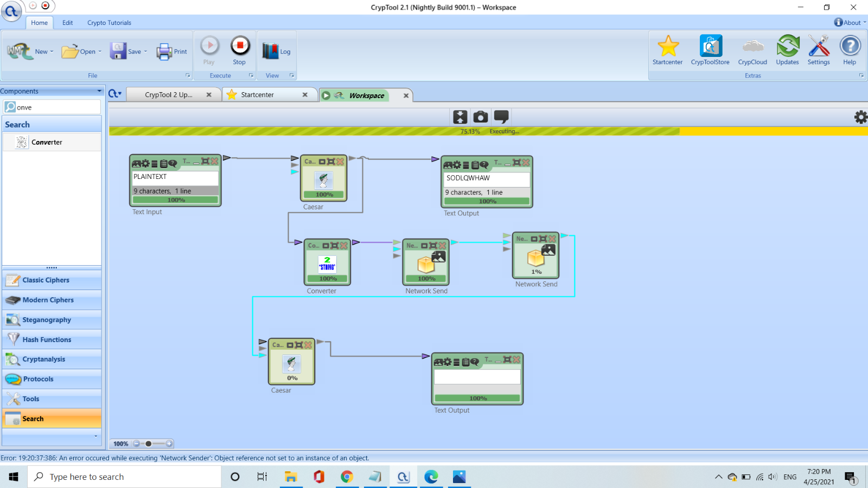Viewport: 868px width, 488px height.
Task: Expand the category list bottom chevron
Action: 96,436
